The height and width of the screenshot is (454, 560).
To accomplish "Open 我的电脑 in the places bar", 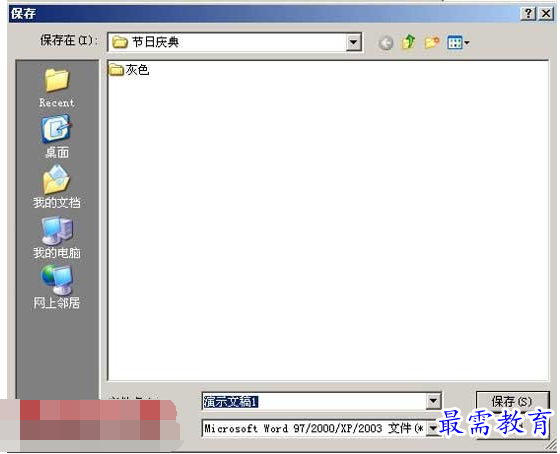I will click(57, 237).
